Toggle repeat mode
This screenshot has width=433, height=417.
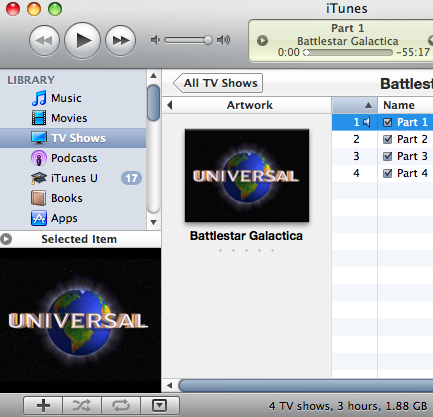(x=121, y=406)
